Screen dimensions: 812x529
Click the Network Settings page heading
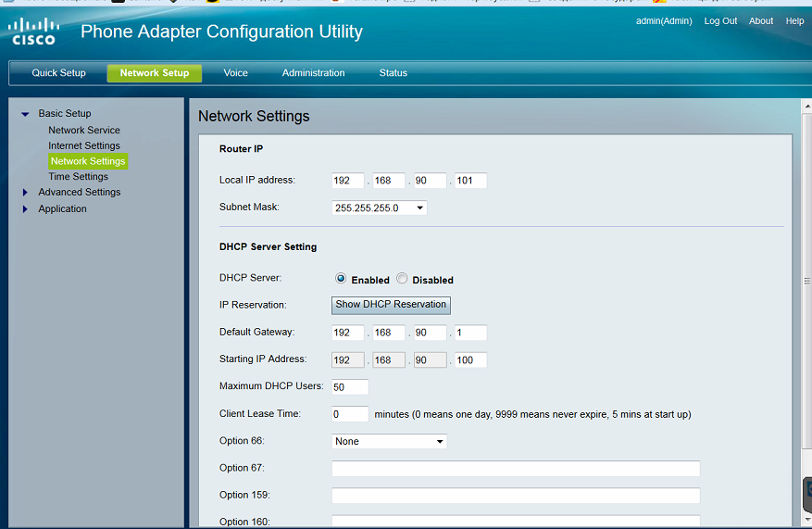(254, 116)
